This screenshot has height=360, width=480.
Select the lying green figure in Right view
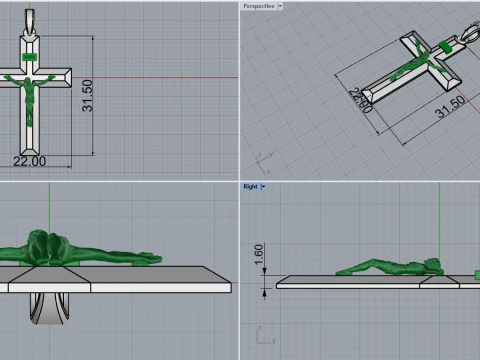coord(390,267)
